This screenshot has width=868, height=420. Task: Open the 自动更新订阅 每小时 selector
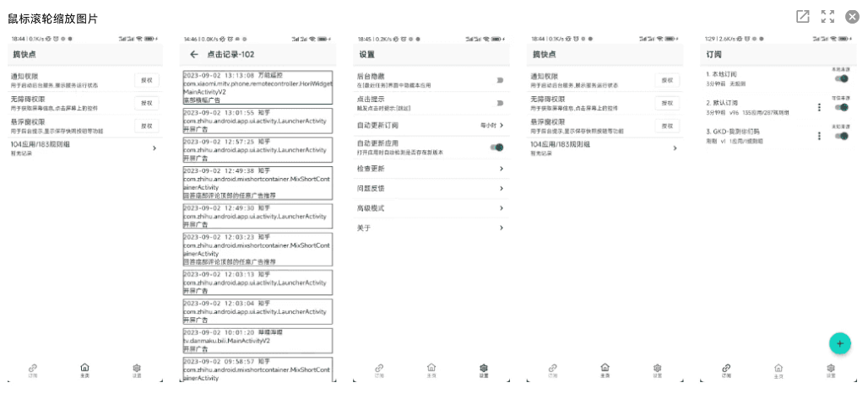[x=491, y=126]
